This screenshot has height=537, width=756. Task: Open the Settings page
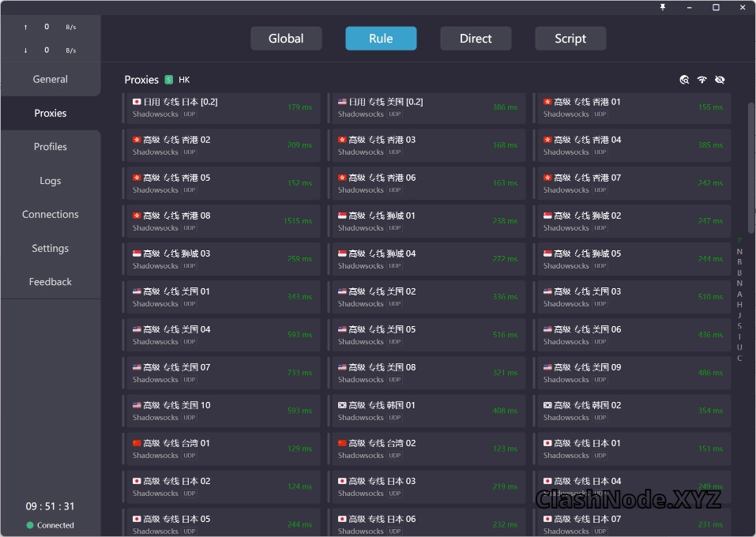tap(50, 248)
